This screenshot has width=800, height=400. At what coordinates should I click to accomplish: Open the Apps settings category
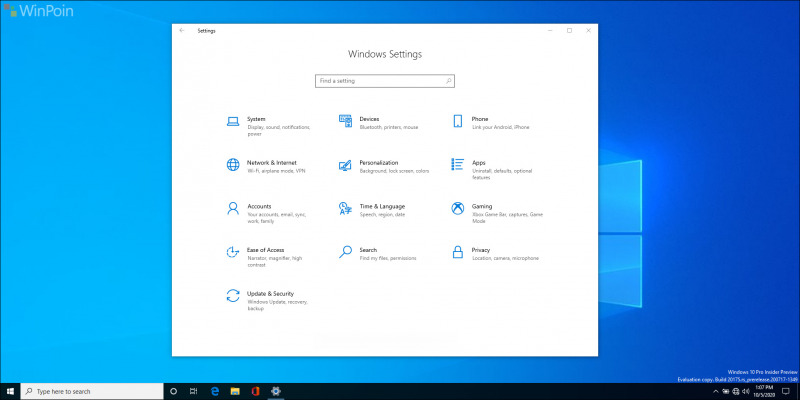(493, 170)
